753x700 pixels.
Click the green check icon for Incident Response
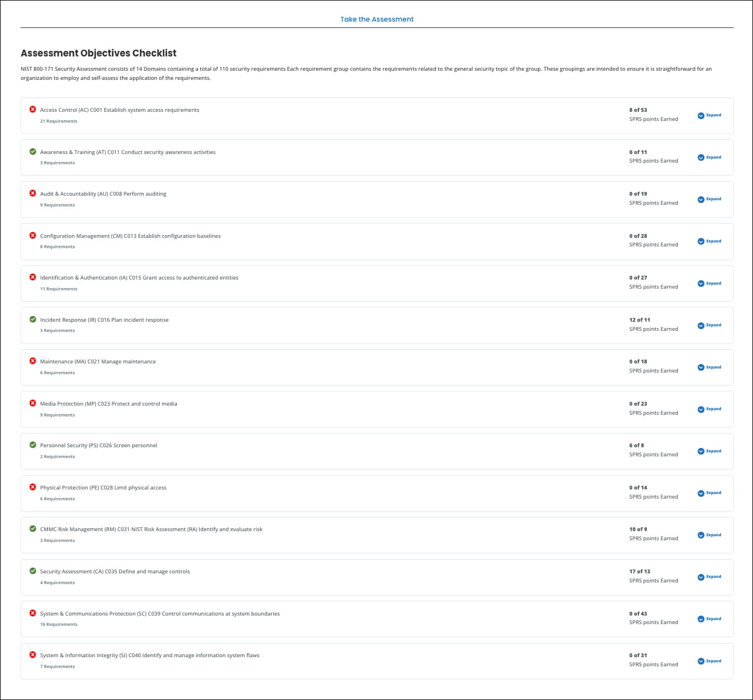click(33, 319)
